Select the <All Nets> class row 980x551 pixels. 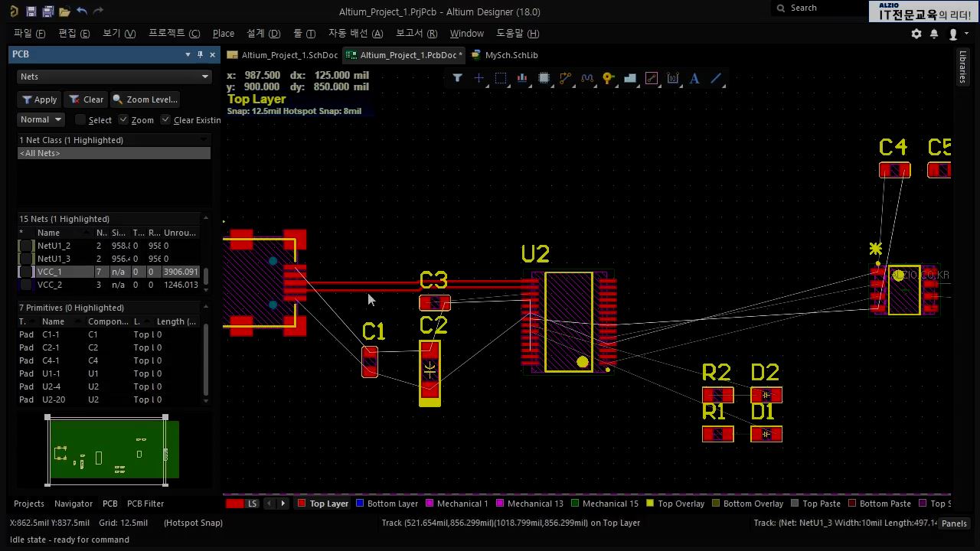pyautogui.click(x=113, y=153)
